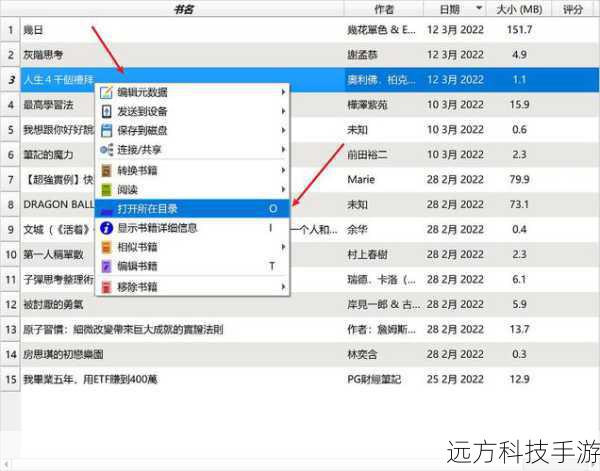Click the 发送到设备 device icon
The width and height of the screenshot is (600, 471).
(106, 111)
